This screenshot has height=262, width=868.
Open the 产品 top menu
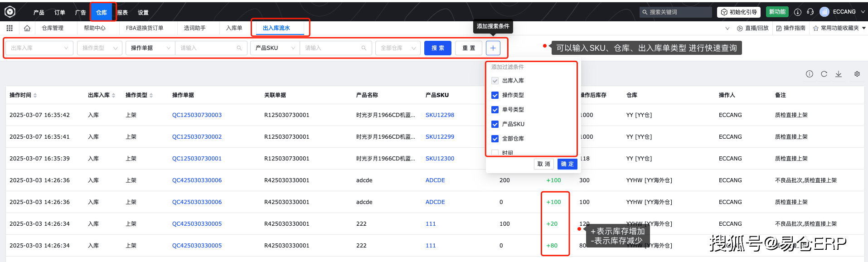[39, 13]
